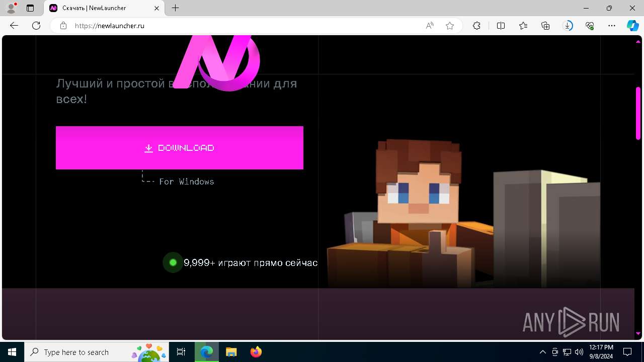Viewport: 644px width, 362px height.
Task: Open File Explorer from taskbar
Action: tap(231, 352)
